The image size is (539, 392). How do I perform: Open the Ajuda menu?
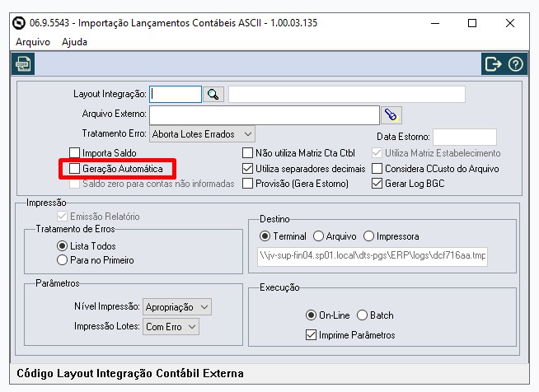click(x=74, y=42)
